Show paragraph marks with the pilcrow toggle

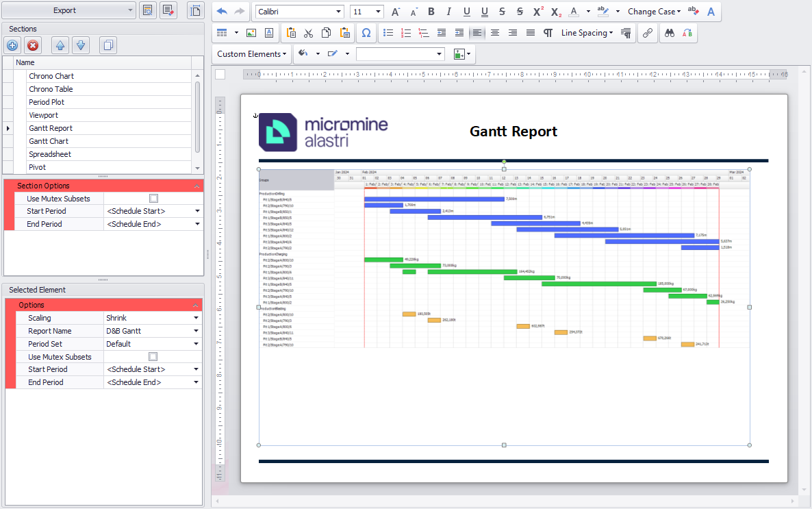click(548, 33)
